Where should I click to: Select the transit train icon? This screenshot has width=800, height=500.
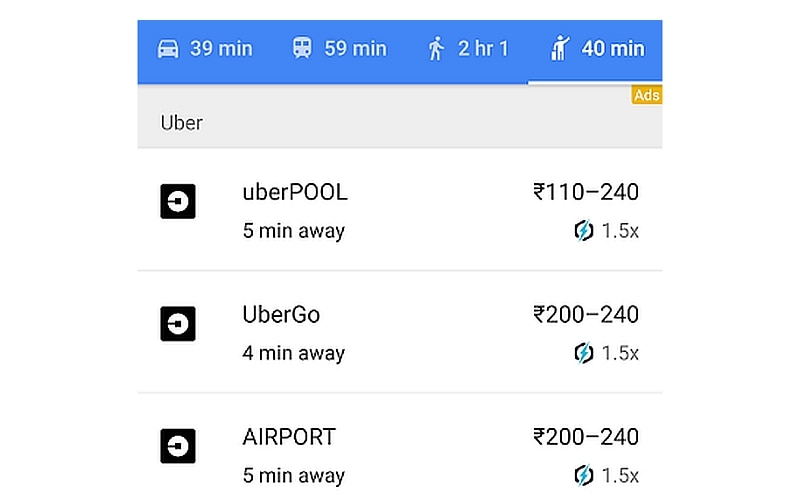[x=302, y=48]
